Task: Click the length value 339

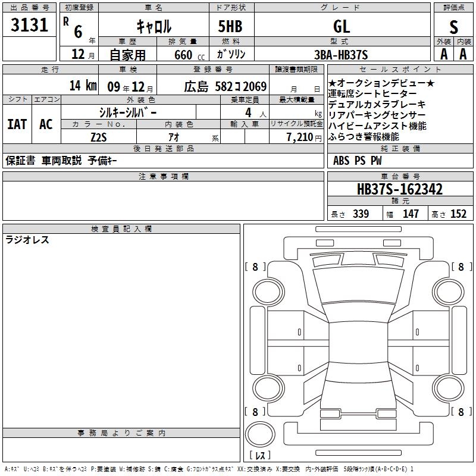Action: pyautogui.click(x=361, y=214)
